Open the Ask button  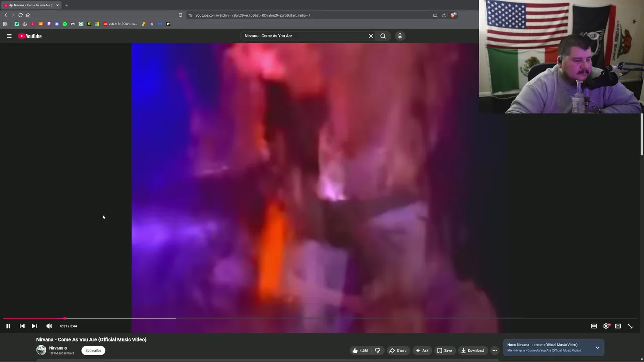click(422, 350)
